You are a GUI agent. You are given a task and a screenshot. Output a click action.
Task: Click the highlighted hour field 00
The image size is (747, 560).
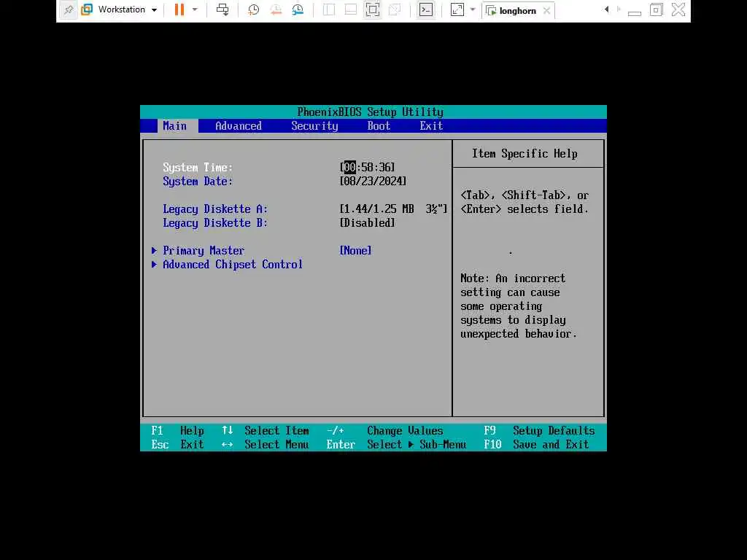point(349,167)
